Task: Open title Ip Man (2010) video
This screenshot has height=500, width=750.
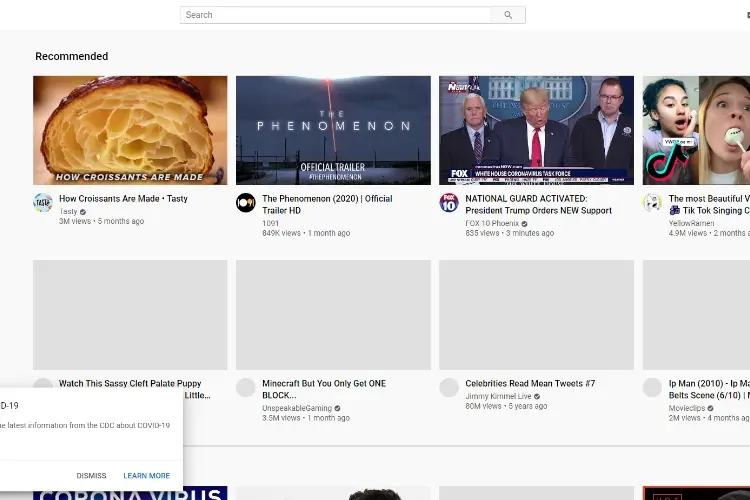Action: 709,389
